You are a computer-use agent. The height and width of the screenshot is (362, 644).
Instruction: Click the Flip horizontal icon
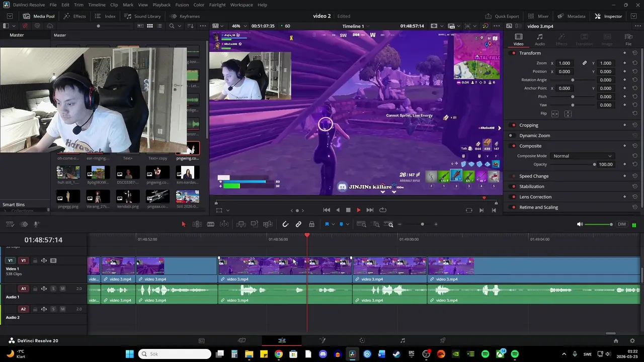point(555,114)
